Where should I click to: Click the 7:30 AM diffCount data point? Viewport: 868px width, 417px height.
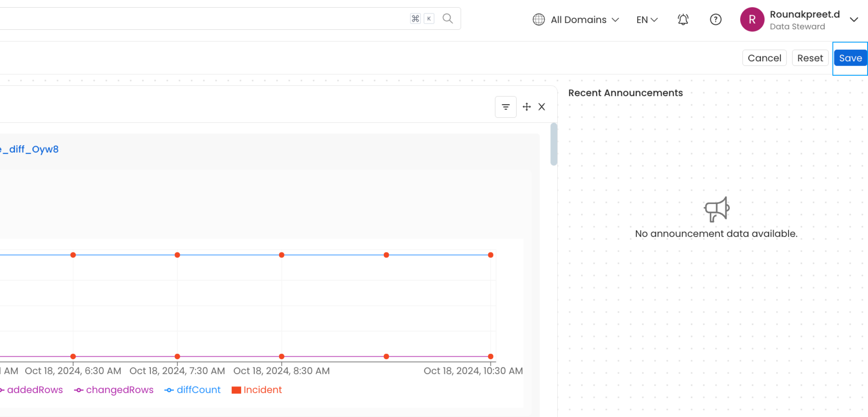click(x=177, y=255)
